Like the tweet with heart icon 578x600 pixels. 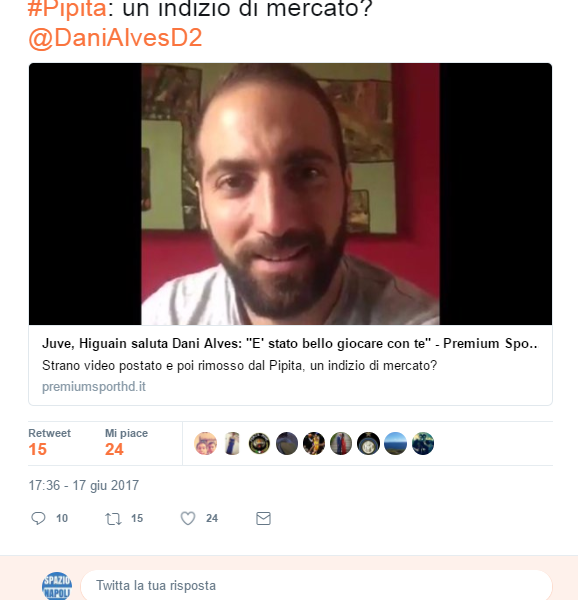point(188,518)
